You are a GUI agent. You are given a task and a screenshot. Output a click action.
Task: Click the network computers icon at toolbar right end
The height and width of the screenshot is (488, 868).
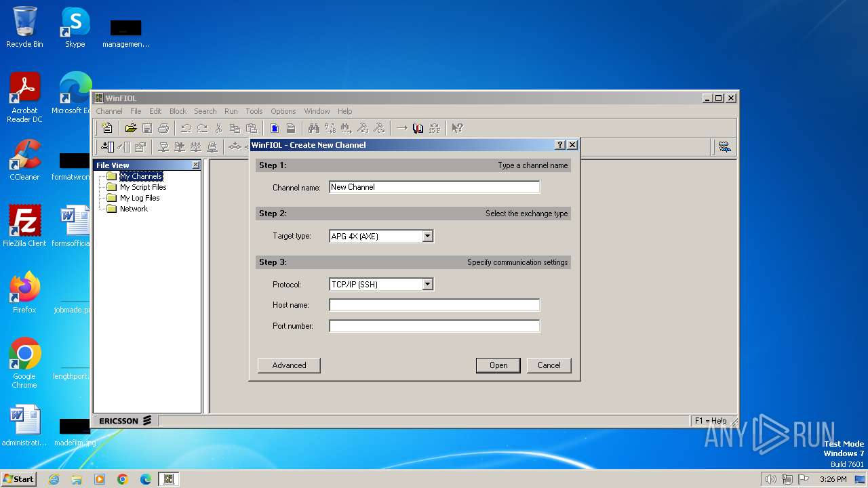tap(725, 146)
